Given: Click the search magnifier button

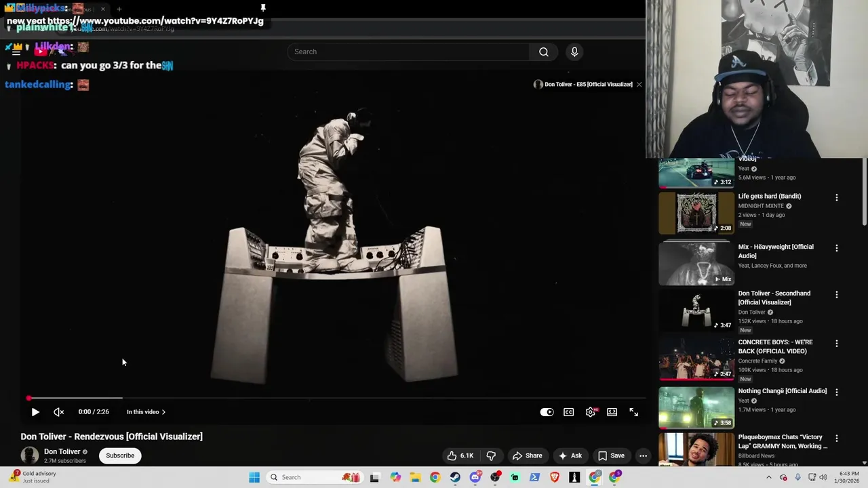Looking at the screenshot, I should (x=543, y=52).
